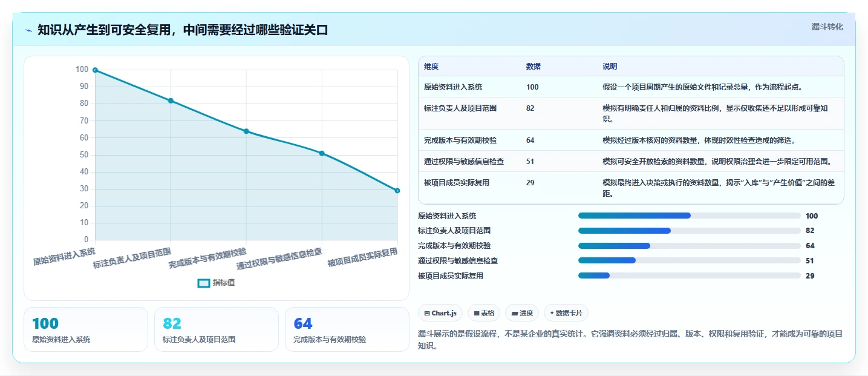Click the chart data point at 29
This screenshot has height=376, width=868.
pos(397,191)
